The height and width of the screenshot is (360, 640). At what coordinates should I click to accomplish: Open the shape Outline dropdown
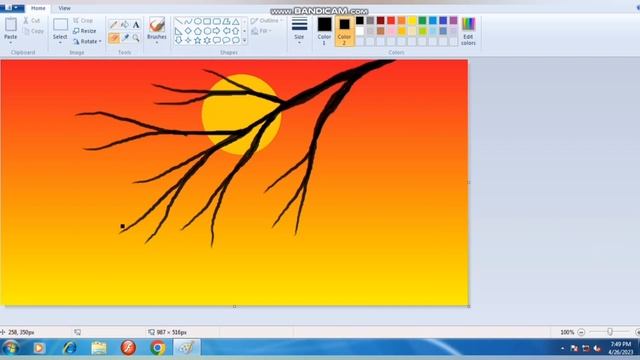(267, 20)
